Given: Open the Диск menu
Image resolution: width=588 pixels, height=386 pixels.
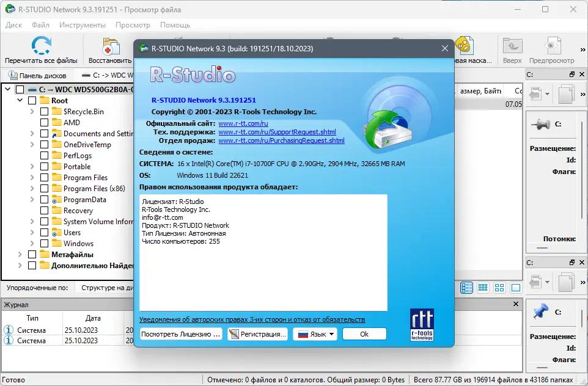Looking at the screenshot, I should [14, 25].
